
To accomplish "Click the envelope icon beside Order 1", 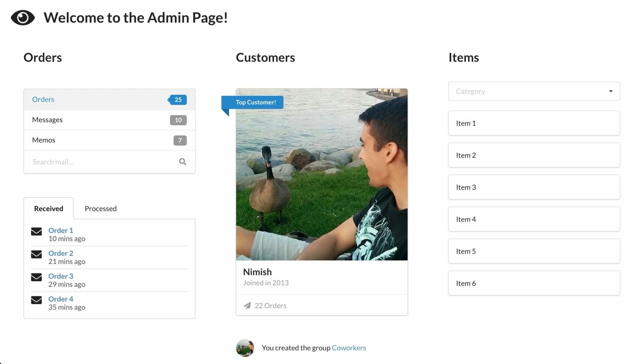I will click(x=36, y=231).
